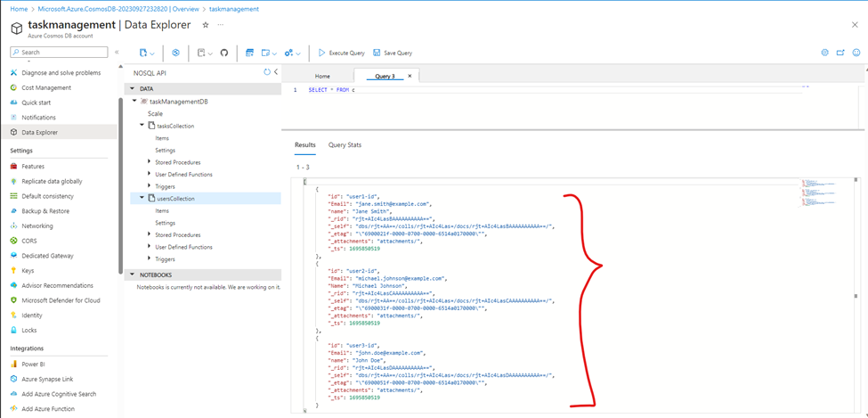Close the Query 3 tab
868x418 pixels.
click(x=410, y=76)
